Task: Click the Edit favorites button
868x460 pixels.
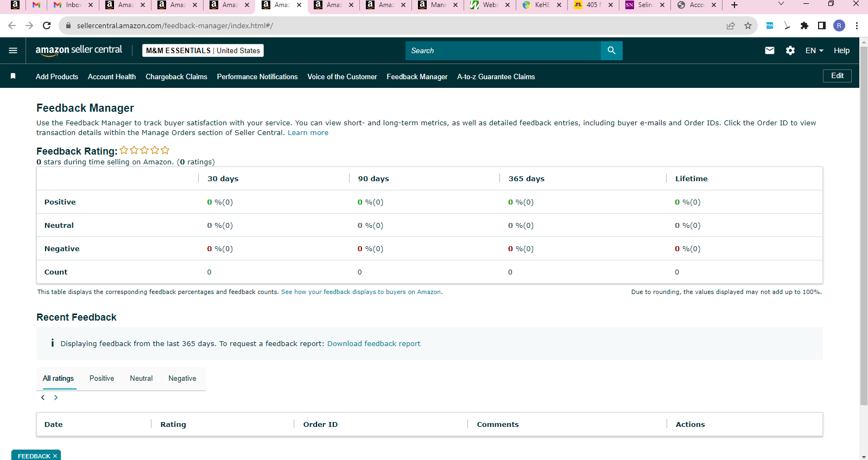Action: point(837,76)
